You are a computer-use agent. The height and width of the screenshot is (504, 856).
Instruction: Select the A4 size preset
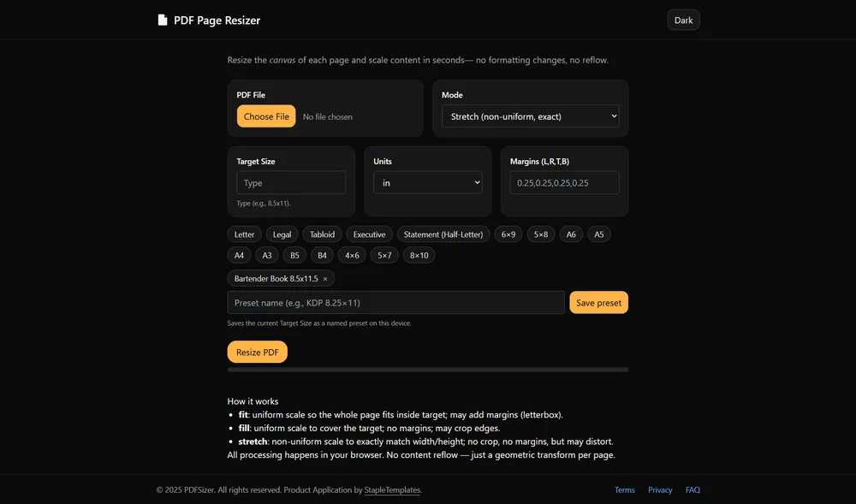pyautogui.click(x=239, y=255)
